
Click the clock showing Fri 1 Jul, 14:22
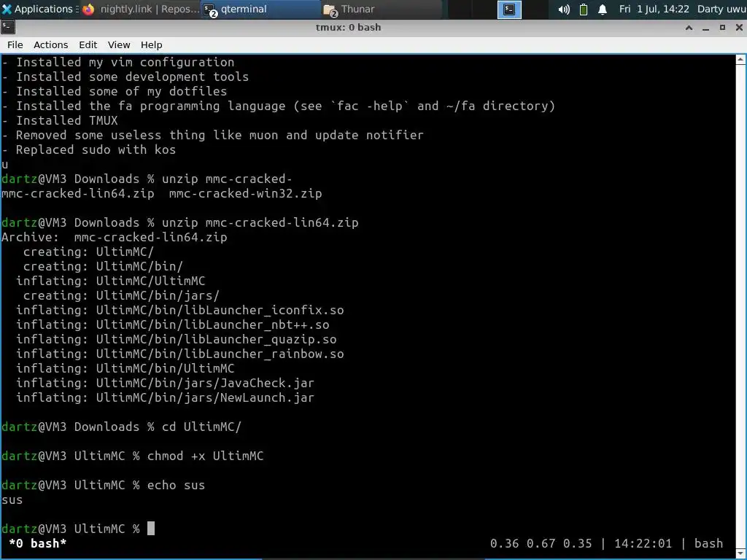[654, 9]
